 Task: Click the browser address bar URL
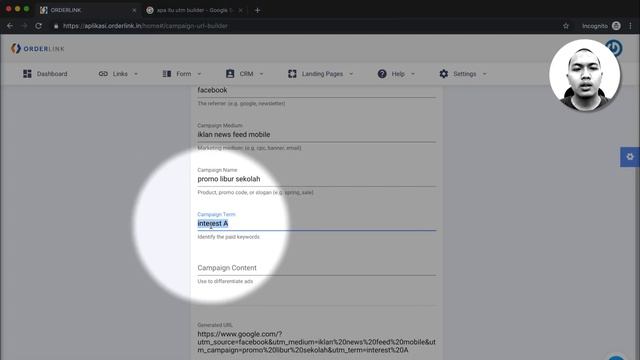point(145,26)
